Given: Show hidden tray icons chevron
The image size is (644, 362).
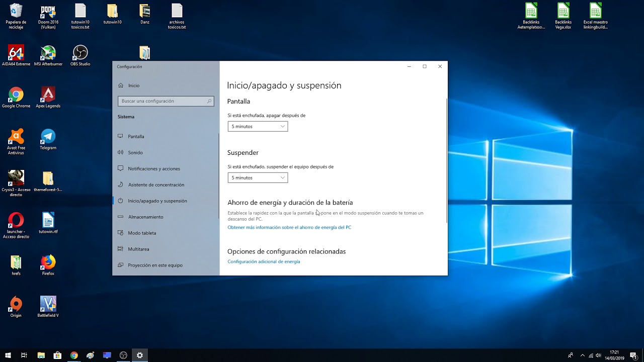Looking at the screenshot, I should click(583, 355).
